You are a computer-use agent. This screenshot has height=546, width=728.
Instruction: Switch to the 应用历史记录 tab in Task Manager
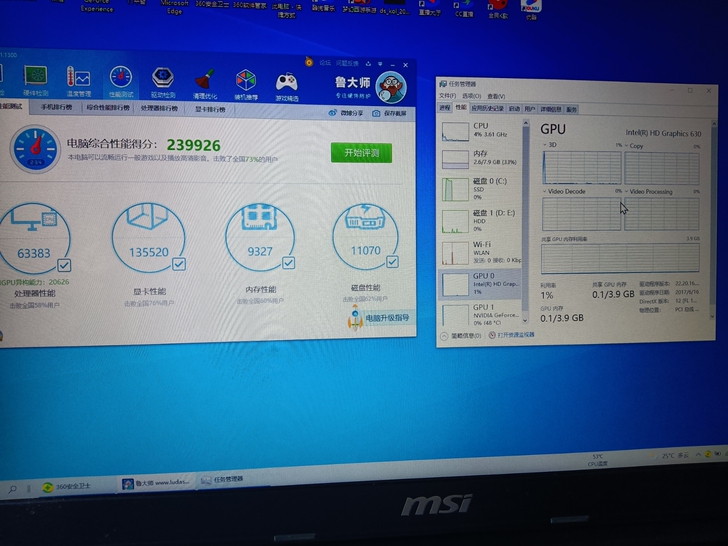coord(488,108)
